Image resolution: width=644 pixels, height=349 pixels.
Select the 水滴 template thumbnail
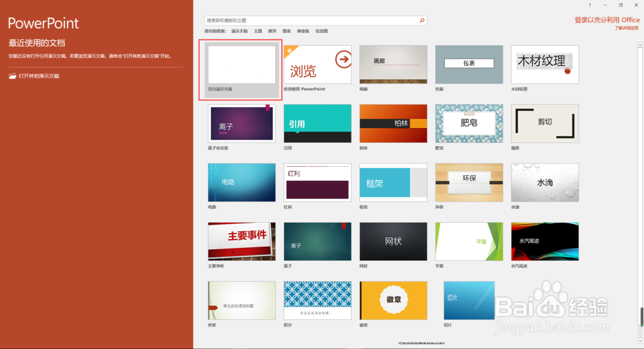tap(545, 183)
